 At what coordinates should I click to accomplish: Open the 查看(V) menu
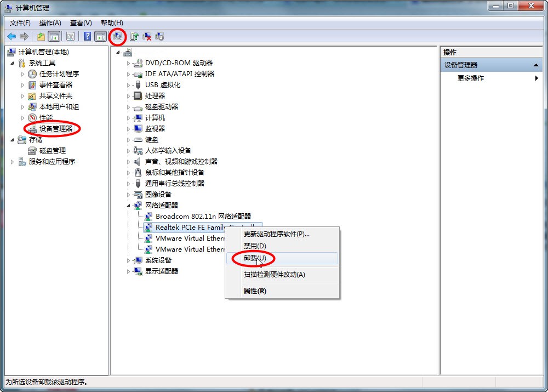point(81,22)
